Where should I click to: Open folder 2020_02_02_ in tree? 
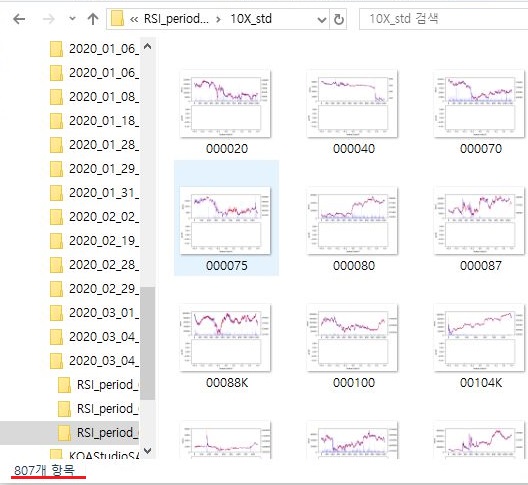(x=94, y=217)
